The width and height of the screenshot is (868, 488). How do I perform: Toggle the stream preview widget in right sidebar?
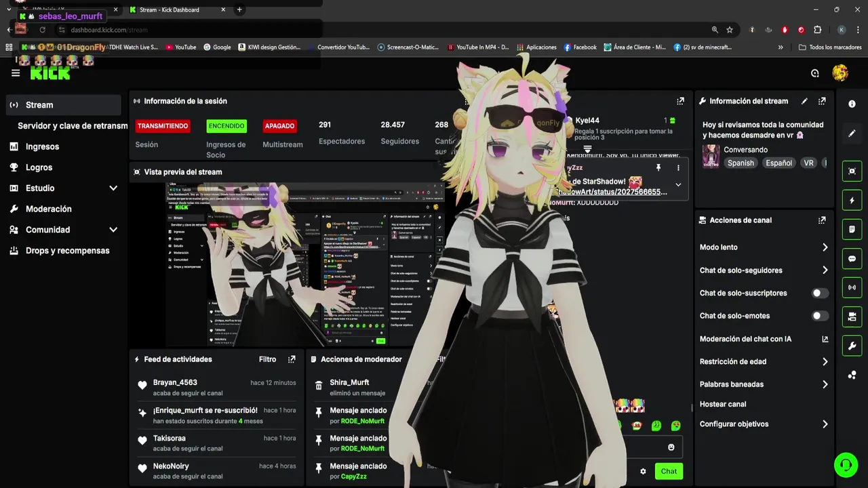click(852, 171)
